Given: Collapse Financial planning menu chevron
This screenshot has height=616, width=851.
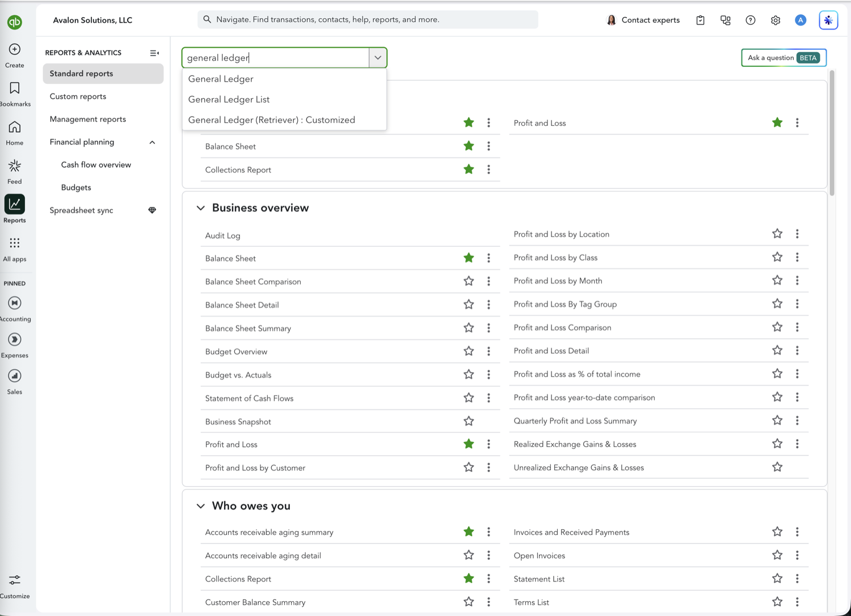Looking at the screenshot, I should click(x=152, y=142).
